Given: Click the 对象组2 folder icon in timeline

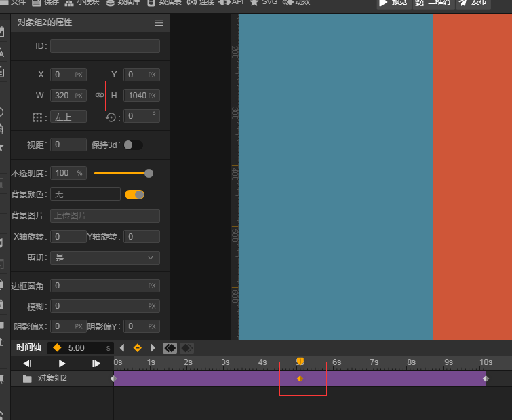Looking at the screenshot, I should [27, 379].
